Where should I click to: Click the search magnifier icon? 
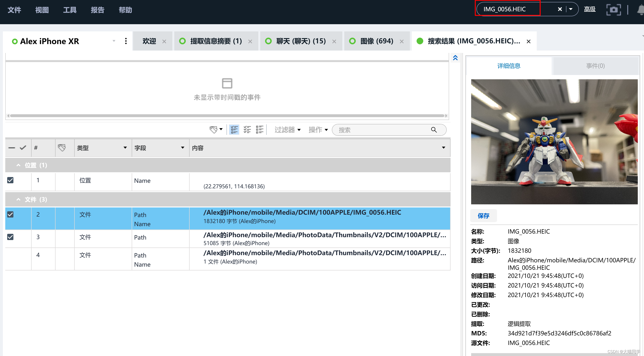[x=434, y=130]
